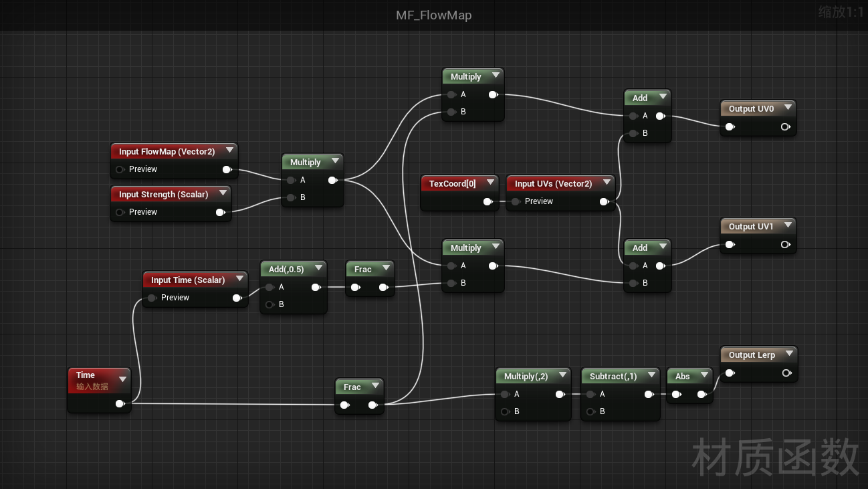Select the TexCoord[0] node title
This screenshot has height=489, width=868.
click(453, 184)
